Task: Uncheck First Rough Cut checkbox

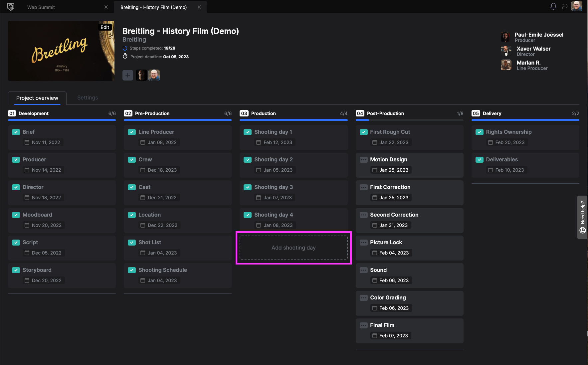Action: pos(364,132)
